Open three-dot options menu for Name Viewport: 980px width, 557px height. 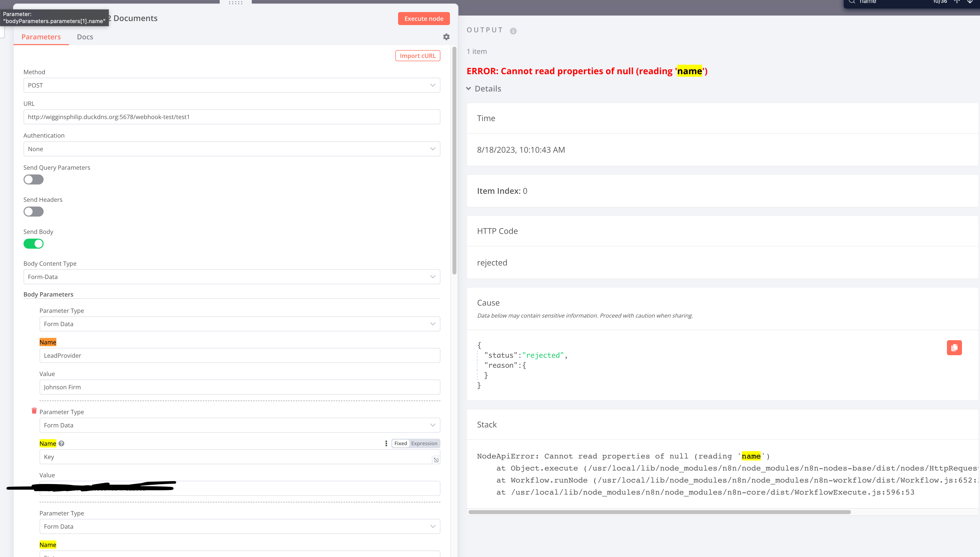386,443
